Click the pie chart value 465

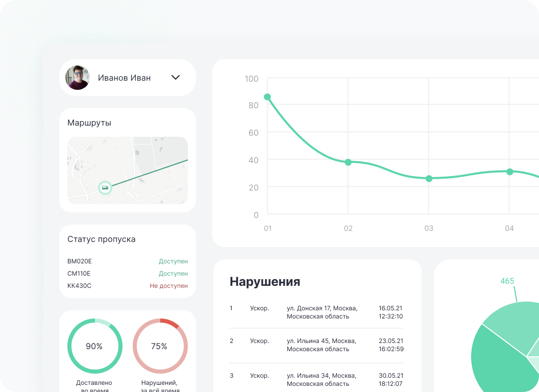[507, 281]
